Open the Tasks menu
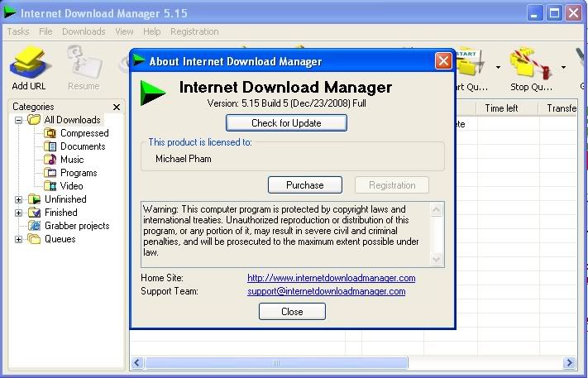 [x=18, y=31]
